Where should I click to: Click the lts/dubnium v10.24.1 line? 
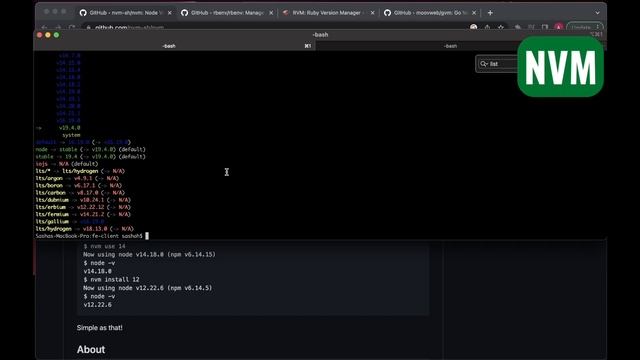coord(83,200)
